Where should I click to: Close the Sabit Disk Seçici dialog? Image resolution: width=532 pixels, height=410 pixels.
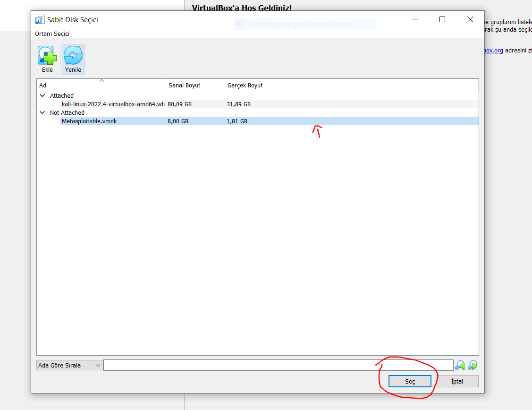(x=470, y=20)
